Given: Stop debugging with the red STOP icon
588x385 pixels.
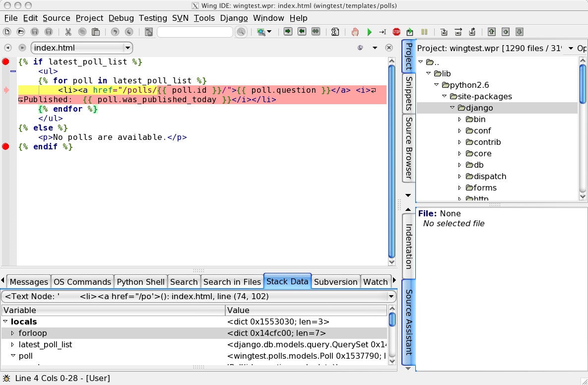Looking at the screenshot, I should (396, 32).
